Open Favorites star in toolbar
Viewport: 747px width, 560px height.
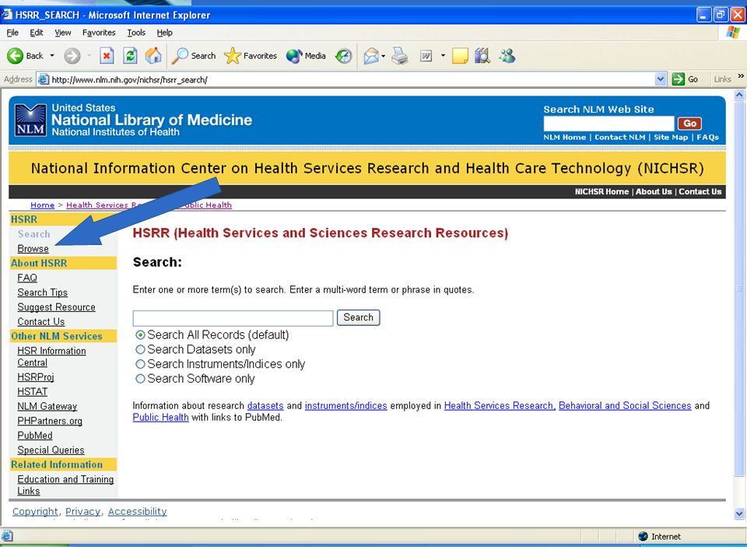tap(232, 56)
